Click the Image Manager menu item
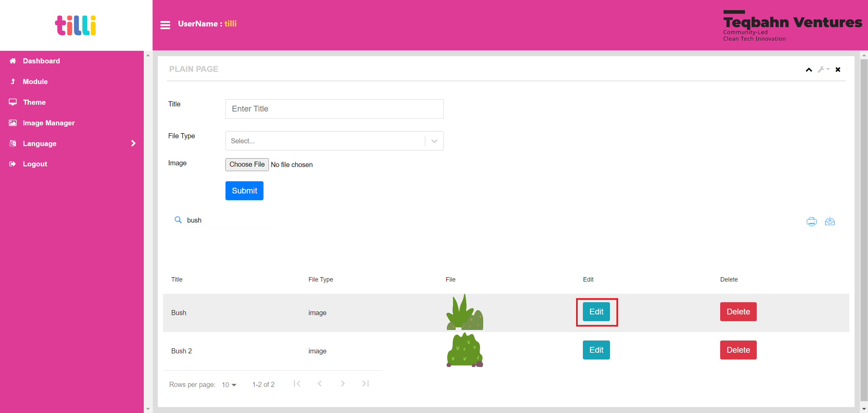Image resolution: width=868 pixels, height=413 pixels. 49,123
